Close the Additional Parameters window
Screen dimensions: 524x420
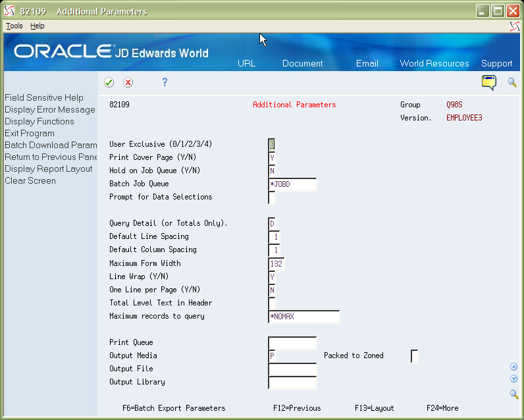[513, 11]
